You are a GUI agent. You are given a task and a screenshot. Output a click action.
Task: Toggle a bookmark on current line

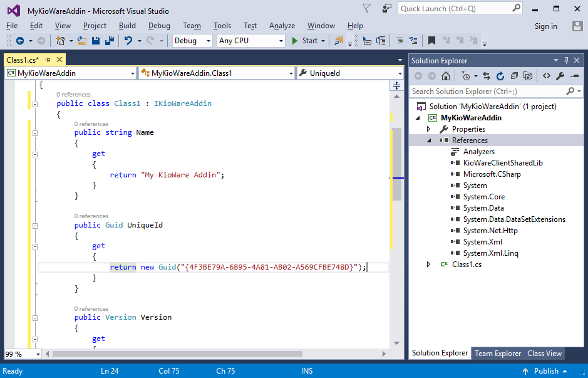(431, 41)
